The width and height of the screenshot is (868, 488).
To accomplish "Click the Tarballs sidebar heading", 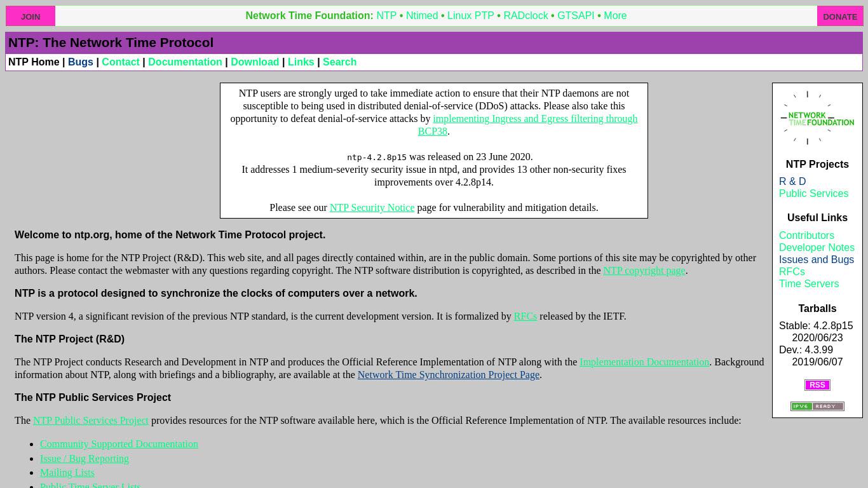I will tap(817, 309).
